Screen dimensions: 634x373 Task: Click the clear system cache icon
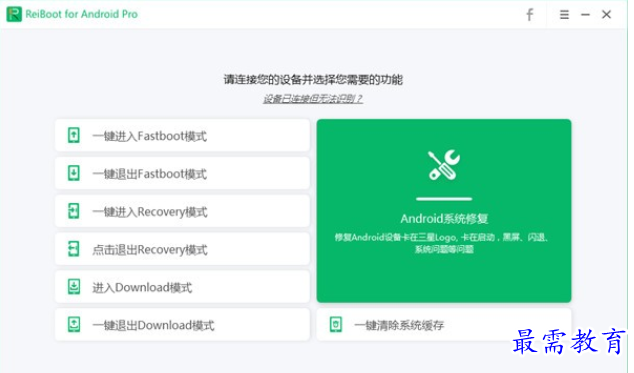tap(336, 324)
